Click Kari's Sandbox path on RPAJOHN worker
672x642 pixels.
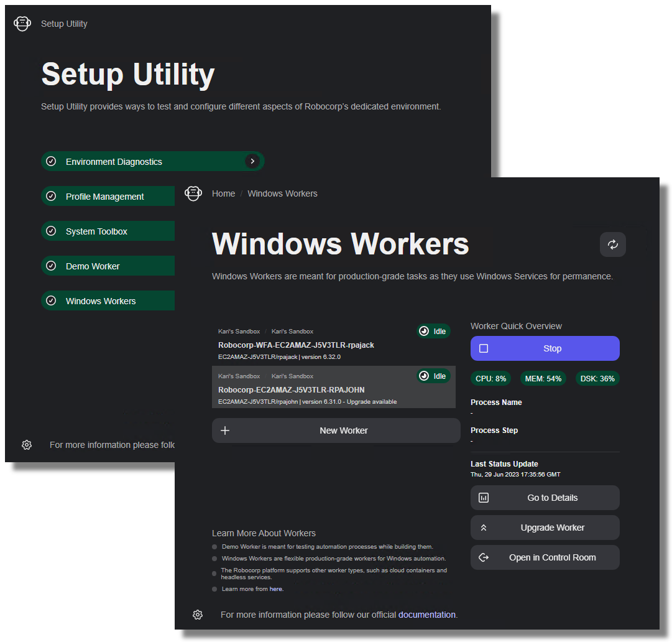pyautogui.click(x=265, y=376)
